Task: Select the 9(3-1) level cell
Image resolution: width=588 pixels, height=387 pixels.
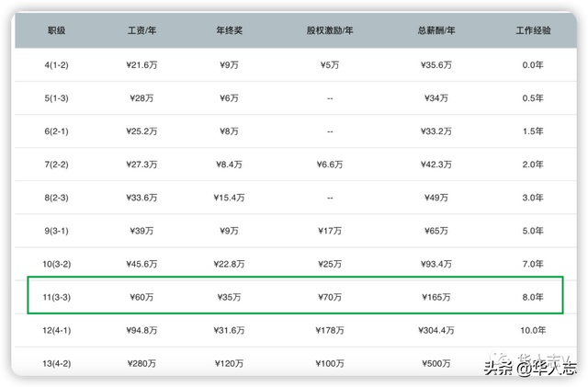Action: coord(56,231)
